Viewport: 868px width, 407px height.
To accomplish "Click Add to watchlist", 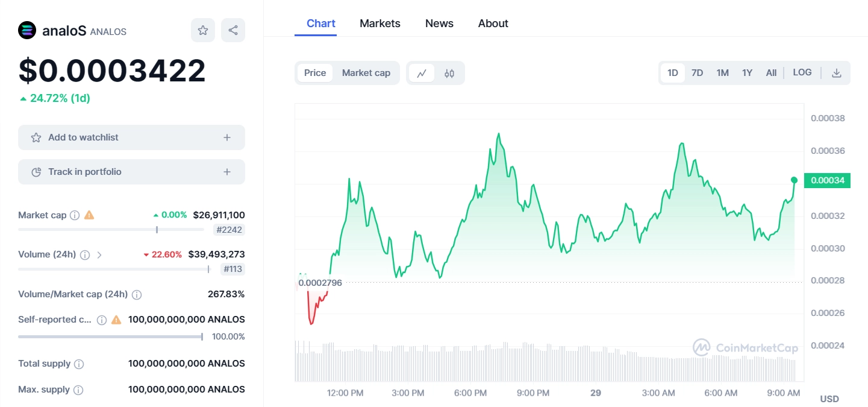I will coord(131,137).
